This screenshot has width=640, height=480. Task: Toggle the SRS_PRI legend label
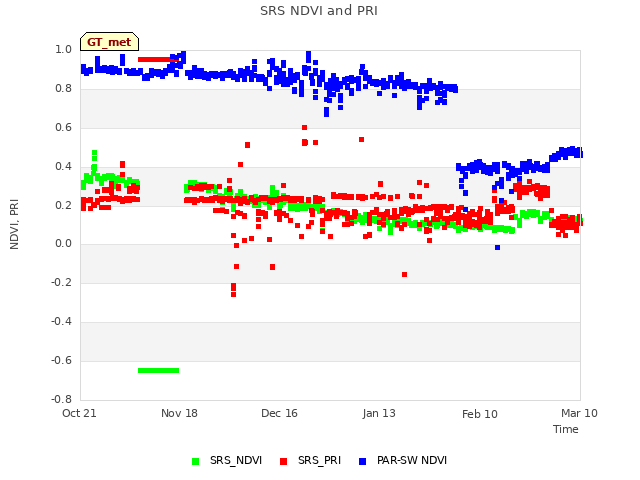click(319, 460)
